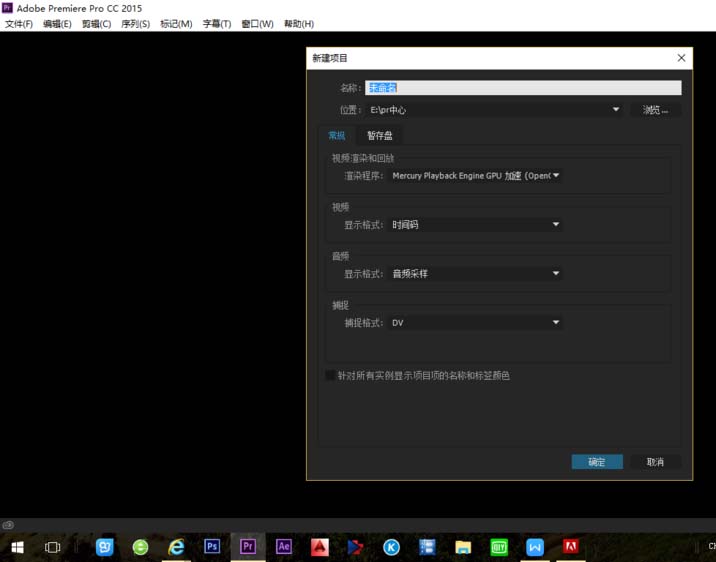716x562 pixels.
Task: Click the 浏览 browse button
Action: pos(655,110)
